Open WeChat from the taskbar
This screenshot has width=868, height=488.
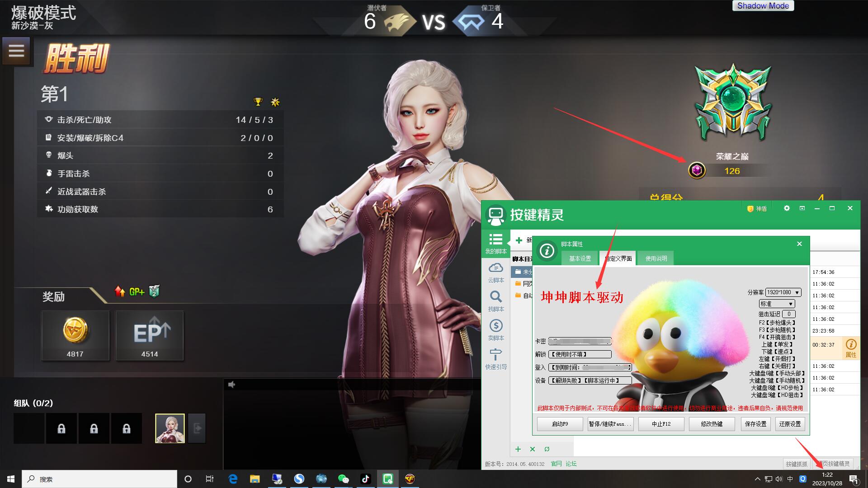[x=344, y=479]
